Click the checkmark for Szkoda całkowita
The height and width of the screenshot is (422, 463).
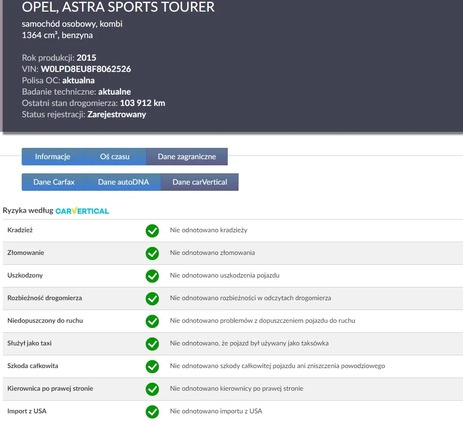[152, 367]
